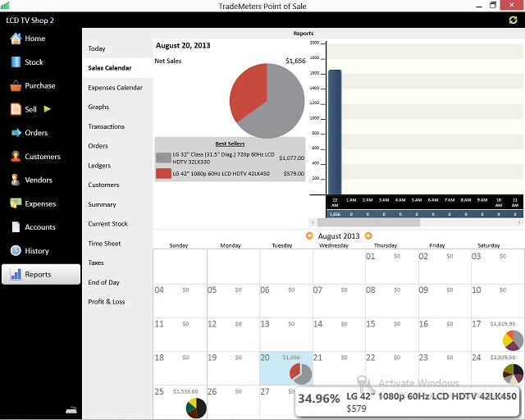
Task: Open Profit & Loss report
Action: [x=117, y=302]
